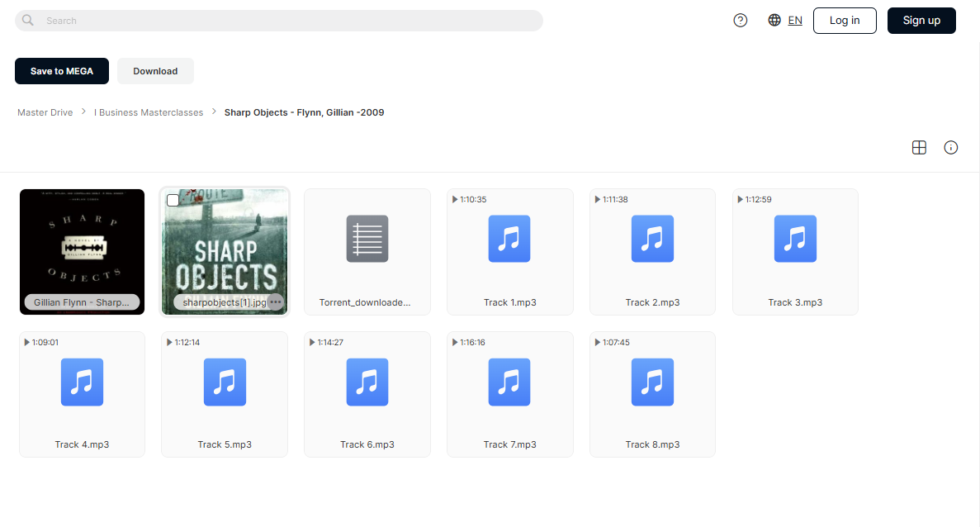Click the play triangle showing 1:14:27
This screenshot has width=980, height=527.
point(312,342)
